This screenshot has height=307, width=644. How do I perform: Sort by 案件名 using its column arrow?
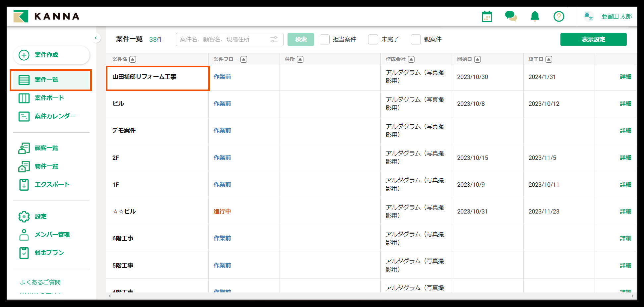[x=133, y=59]
